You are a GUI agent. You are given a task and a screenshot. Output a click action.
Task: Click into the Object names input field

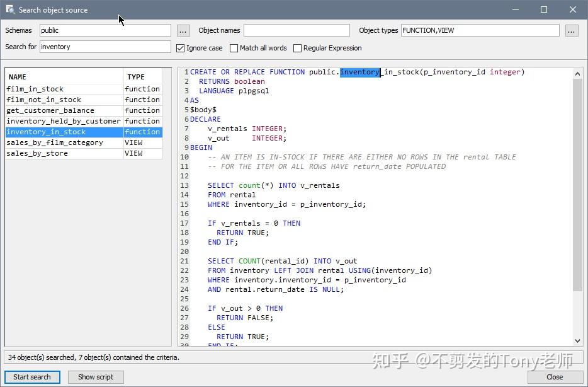[296, 30]
